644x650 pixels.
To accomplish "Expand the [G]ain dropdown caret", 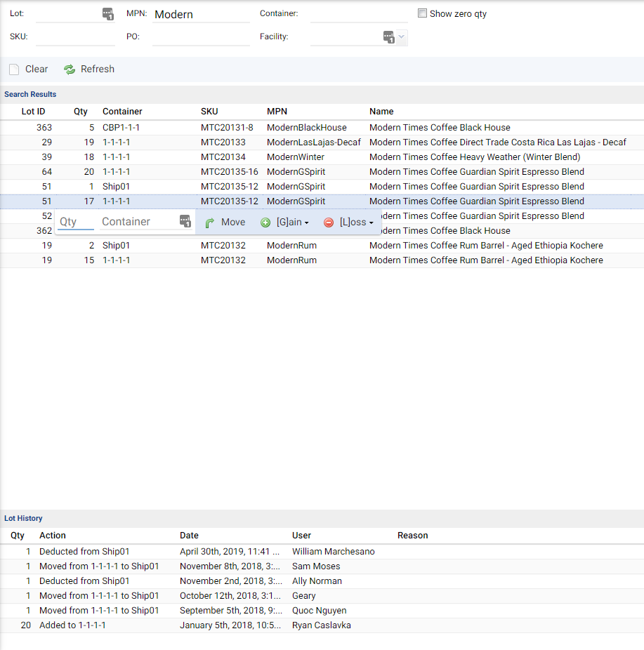I will pos(306,223).
